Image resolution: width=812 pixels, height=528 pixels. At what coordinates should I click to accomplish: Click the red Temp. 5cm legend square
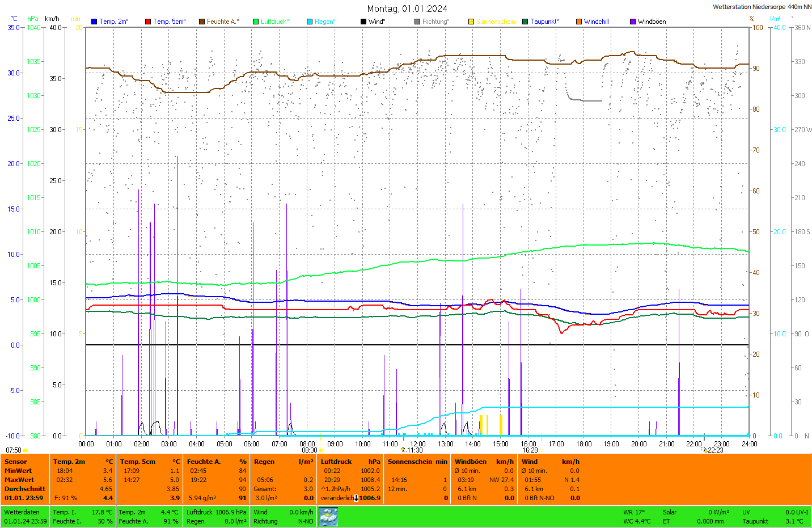[x=148, y=22]
